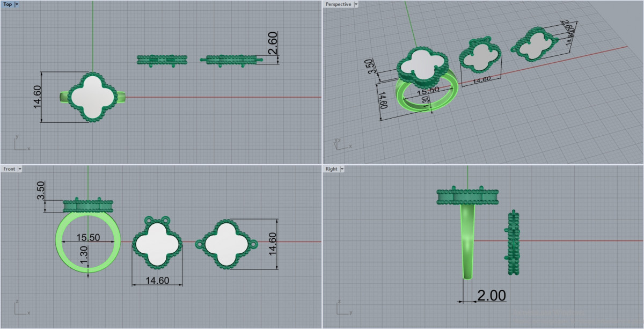Select the 3.50 dimension in Perspective view

coord(369,68)
